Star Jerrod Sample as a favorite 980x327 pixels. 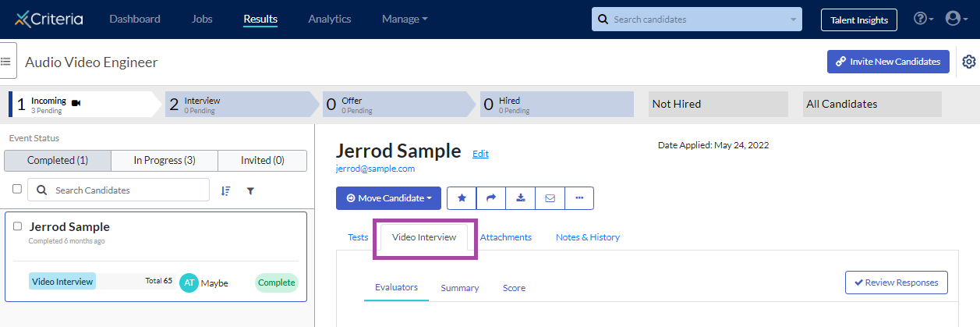click(462, 198)
